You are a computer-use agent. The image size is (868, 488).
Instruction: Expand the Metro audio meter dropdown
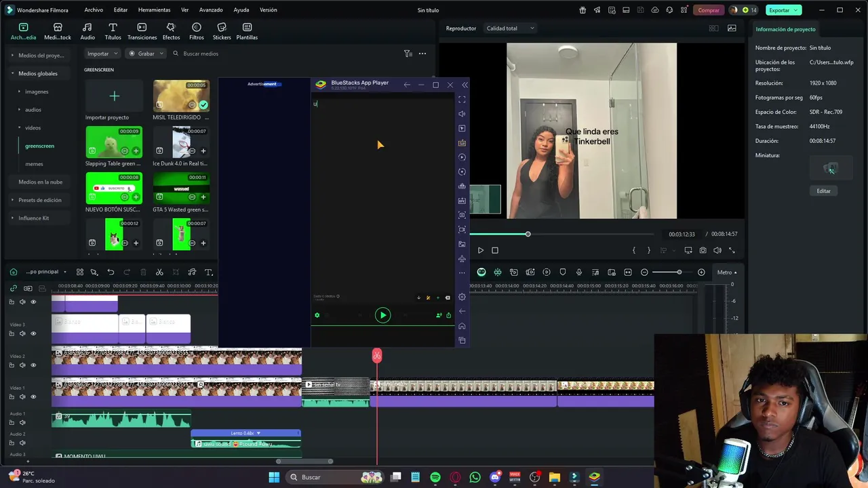(x=727, y=272)
